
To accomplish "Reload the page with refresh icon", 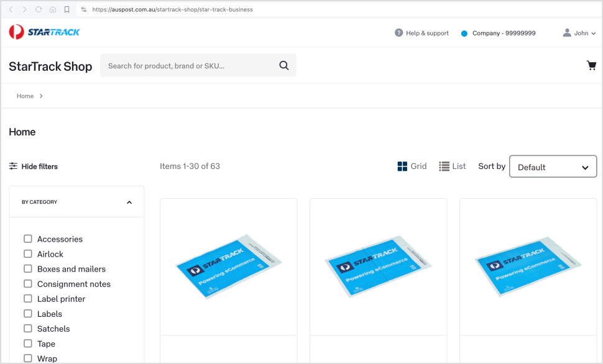I will pos(39,9).
